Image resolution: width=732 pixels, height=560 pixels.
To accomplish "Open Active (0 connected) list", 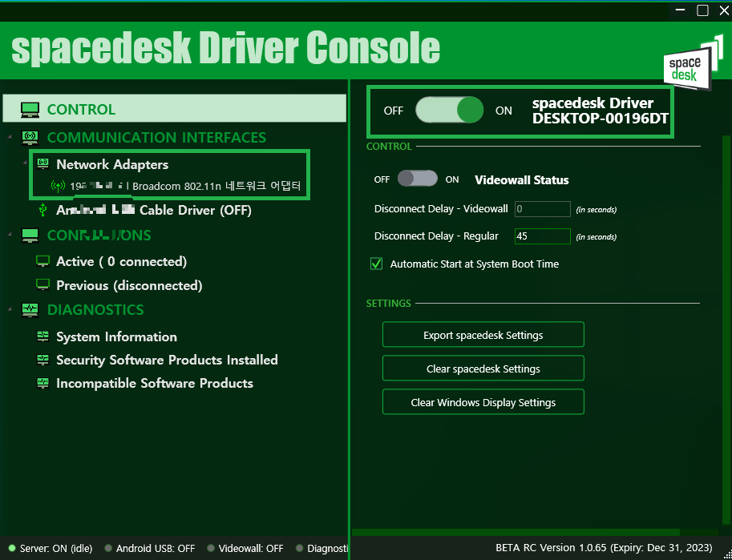I will (x=121, y=262).
